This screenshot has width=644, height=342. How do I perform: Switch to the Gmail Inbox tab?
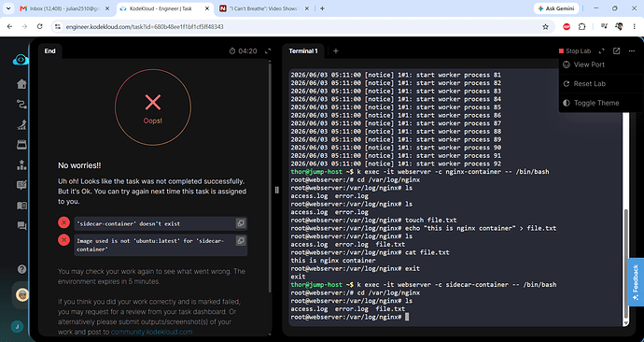click(65, 8)
